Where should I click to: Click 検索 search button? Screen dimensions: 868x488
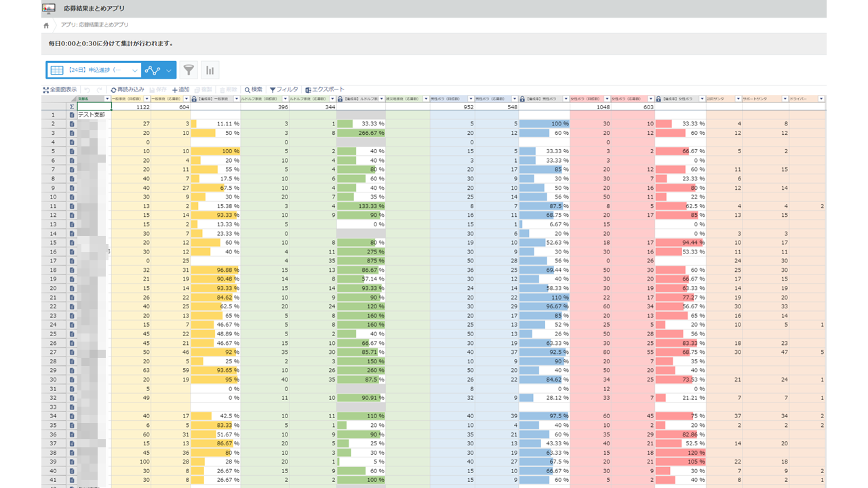[254, 89]
